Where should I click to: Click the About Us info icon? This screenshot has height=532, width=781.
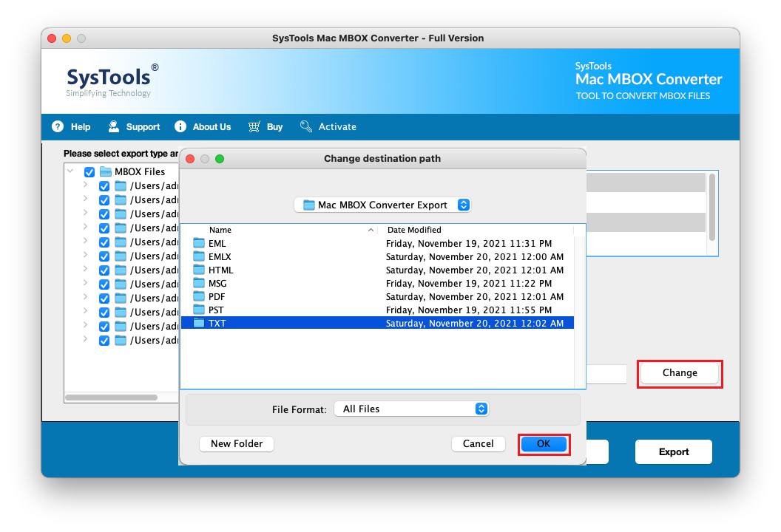click(180, 126)
